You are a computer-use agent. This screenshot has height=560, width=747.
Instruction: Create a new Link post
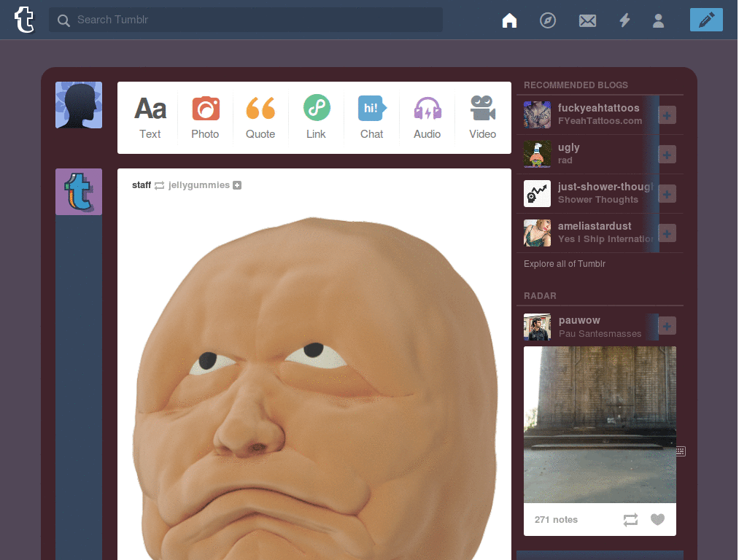click(x=317, y=117)
